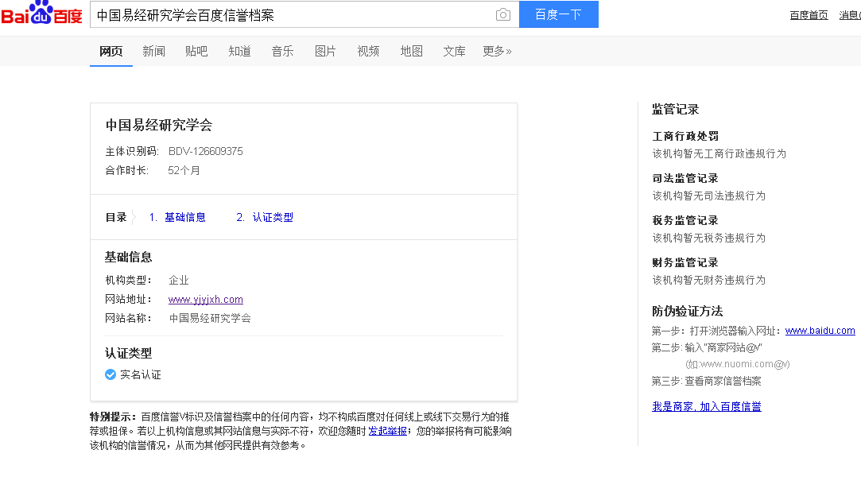Switch to the 贴吧 tab
Screen dimensions: 861x504
pos(196,51)
